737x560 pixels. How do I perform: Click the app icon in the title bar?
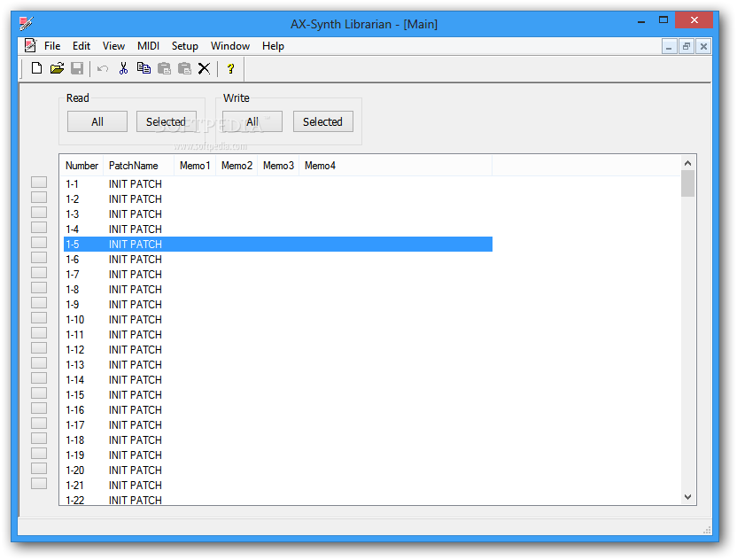point(27,23)
